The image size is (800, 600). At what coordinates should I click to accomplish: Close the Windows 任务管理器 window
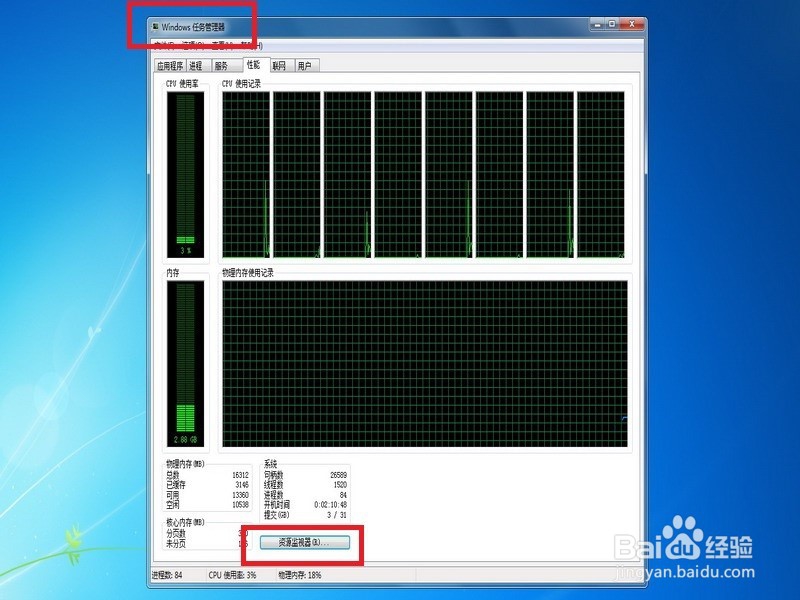coord(632,23)
